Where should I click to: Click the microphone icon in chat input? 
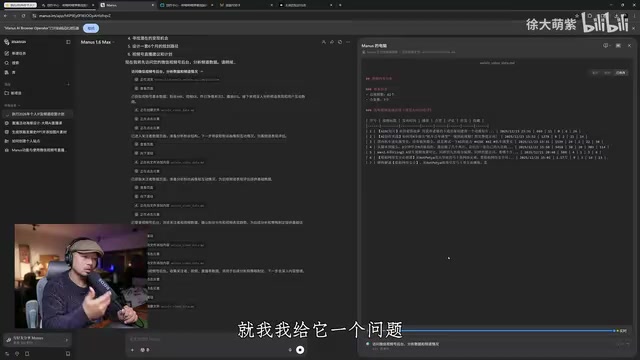[290, 350]
